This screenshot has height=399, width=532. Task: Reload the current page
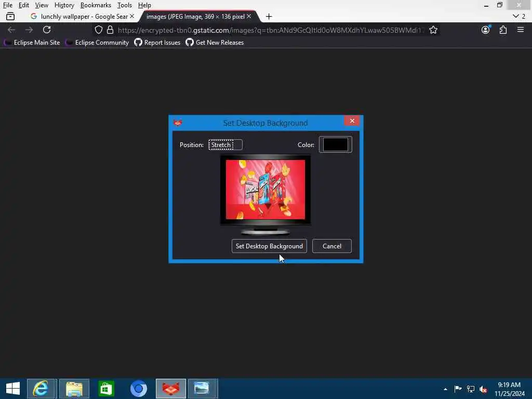pyautogui.click(x=47, y=30)
